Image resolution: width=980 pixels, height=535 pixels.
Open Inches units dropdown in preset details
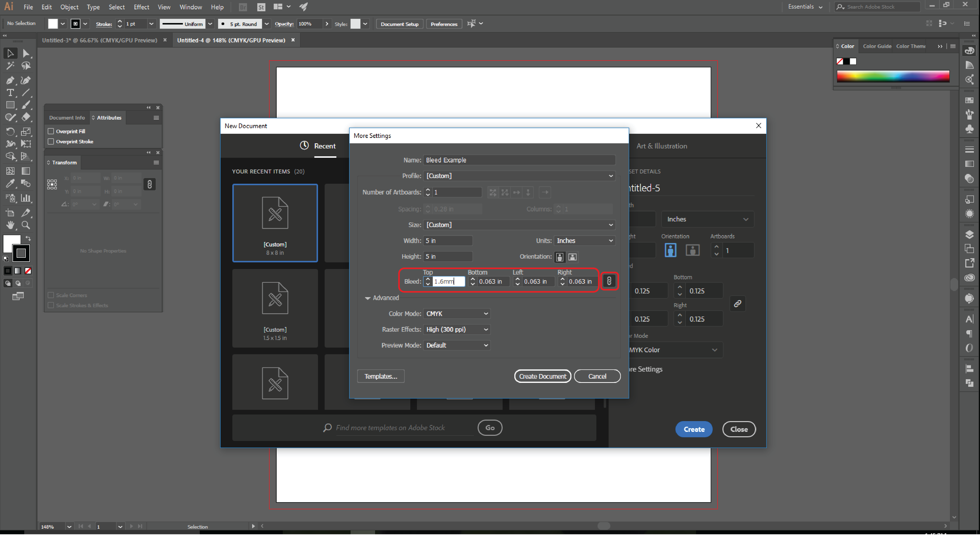click(708, 219)
